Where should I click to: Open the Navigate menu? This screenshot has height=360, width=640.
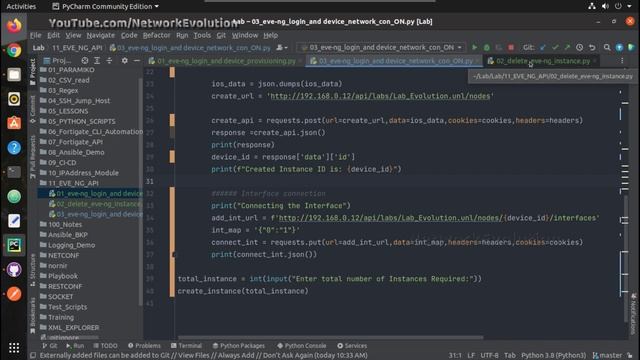[x=100, y=35]
